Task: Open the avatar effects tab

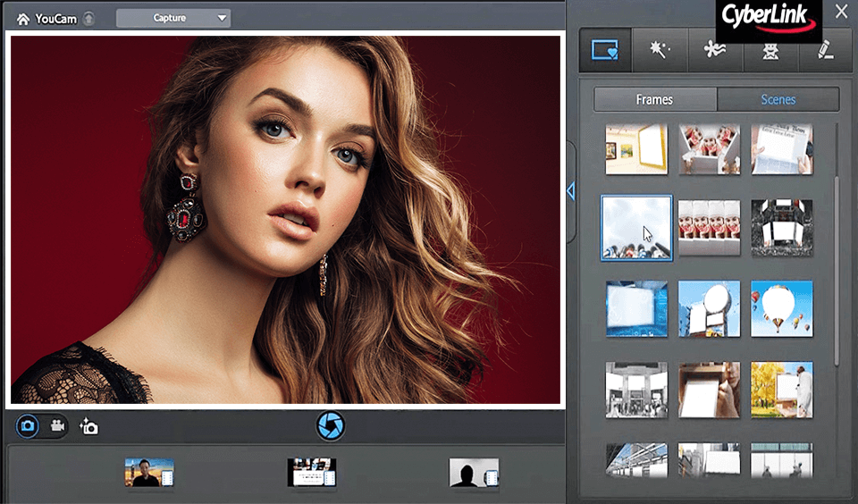Action: click(x=770, y=52)
